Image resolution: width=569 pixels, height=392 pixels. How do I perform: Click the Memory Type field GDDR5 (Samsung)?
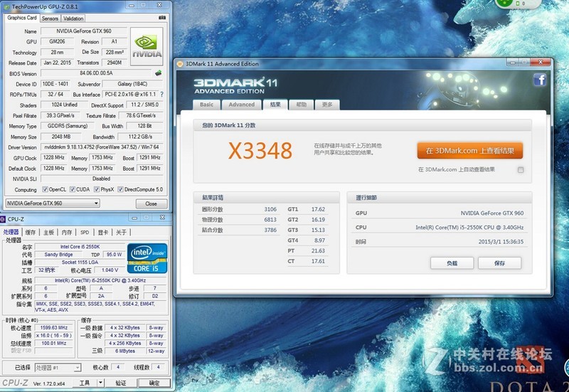click(68, 126)
